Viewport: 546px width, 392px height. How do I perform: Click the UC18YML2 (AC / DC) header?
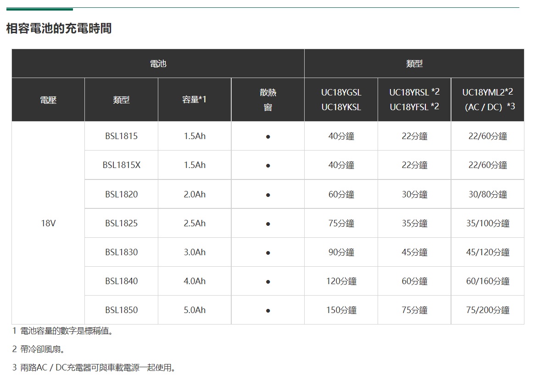(x=488, y=100)
